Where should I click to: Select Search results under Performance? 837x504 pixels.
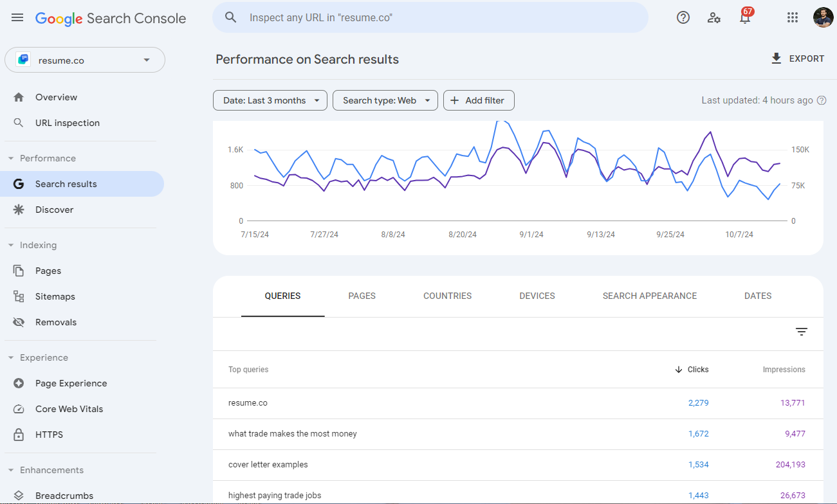[64, 183]
